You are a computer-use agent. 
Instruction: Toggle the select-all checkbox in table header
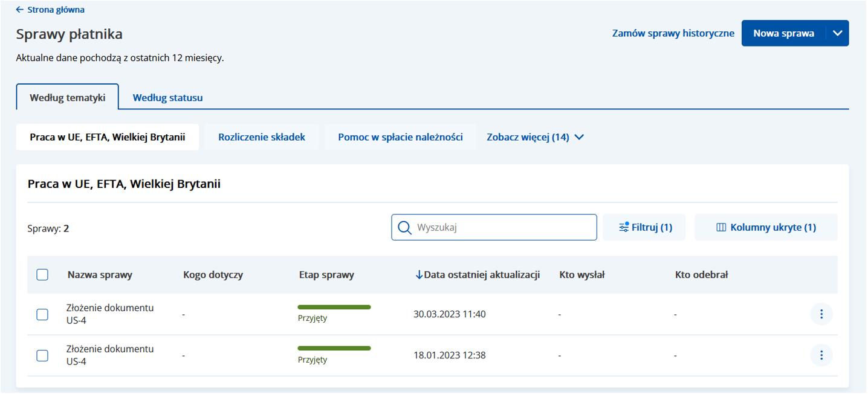(42, 275)
